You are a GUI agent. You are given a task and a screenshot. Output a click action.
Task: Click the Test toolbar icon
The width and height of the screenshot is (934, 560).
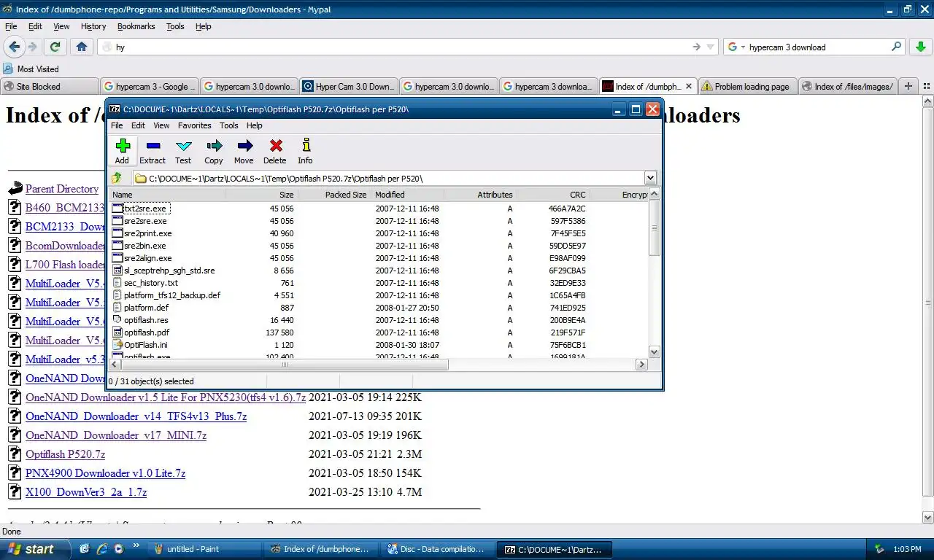pos(183,151)
